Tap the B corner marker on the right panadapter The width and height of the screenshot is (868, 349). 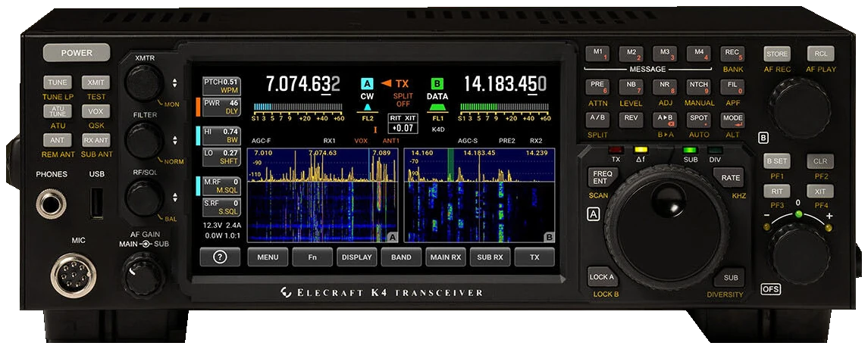point(549,237)
